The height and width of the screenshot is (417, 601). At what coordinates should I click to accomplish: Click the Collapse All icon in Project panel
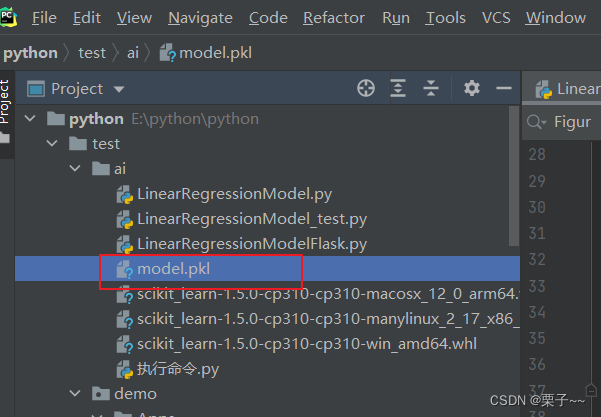click(431, 89)
